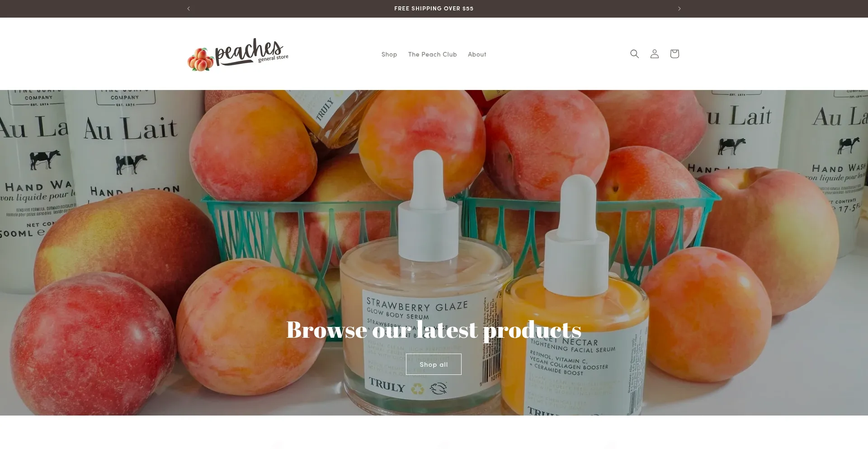Click the Peaches general store logo
The width and height of the screenshot is (868, 449).
coord(238,54)
